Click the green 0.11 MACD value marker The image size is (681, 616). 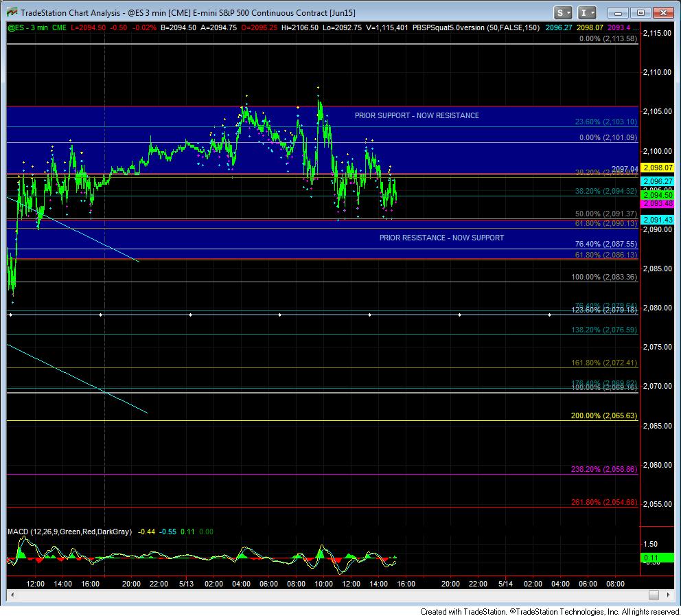pyautogui.click(x=658, y=558)
